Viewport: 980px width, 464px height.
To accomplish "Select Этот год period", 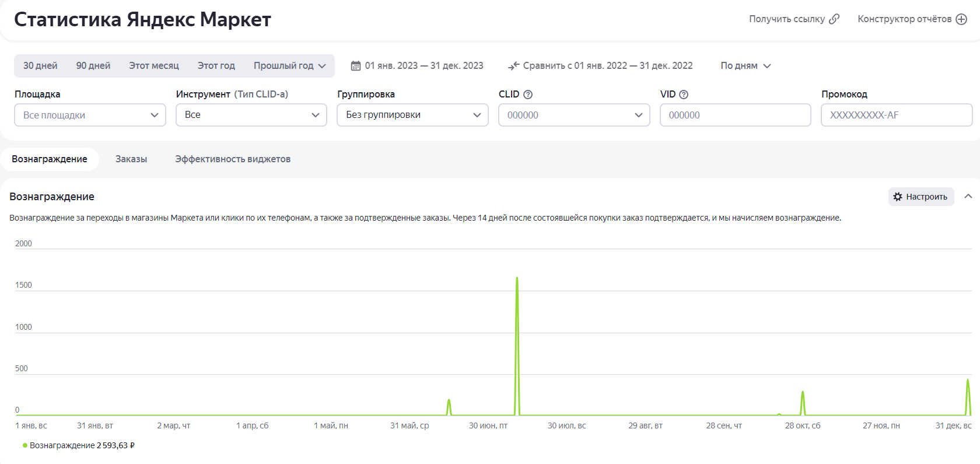I will point(216,66).
